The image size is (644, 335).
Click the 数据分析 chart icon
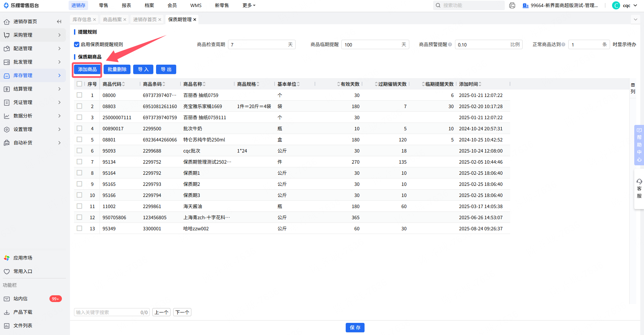pos(7,116)
